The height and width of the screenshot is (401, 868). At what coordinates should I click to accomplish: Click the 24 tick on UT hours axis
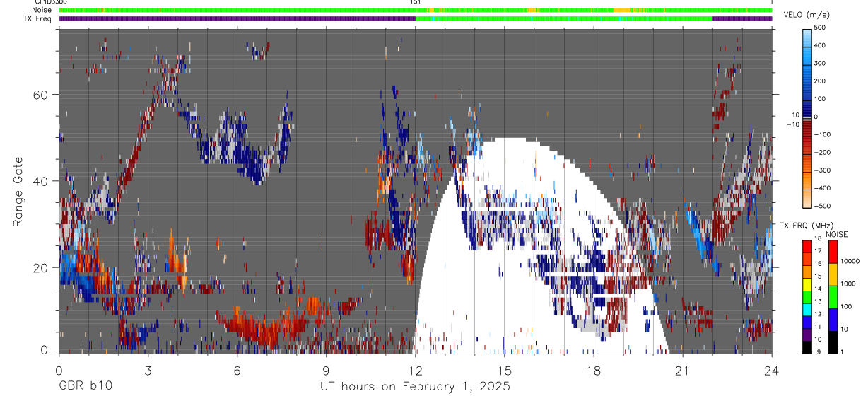pyautogui.click(x=772, y=370)
